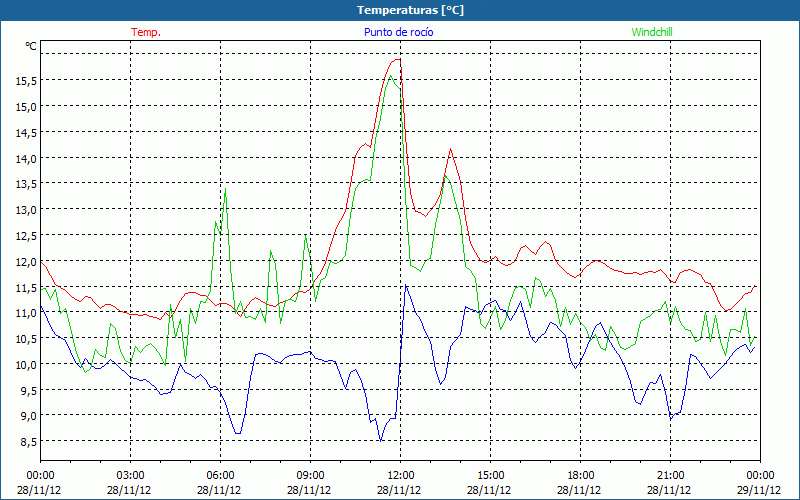The width and height of the screenshot is (800, 500).
Task: Click the 06:00 time axis label
Action: (x=220, y=475)
